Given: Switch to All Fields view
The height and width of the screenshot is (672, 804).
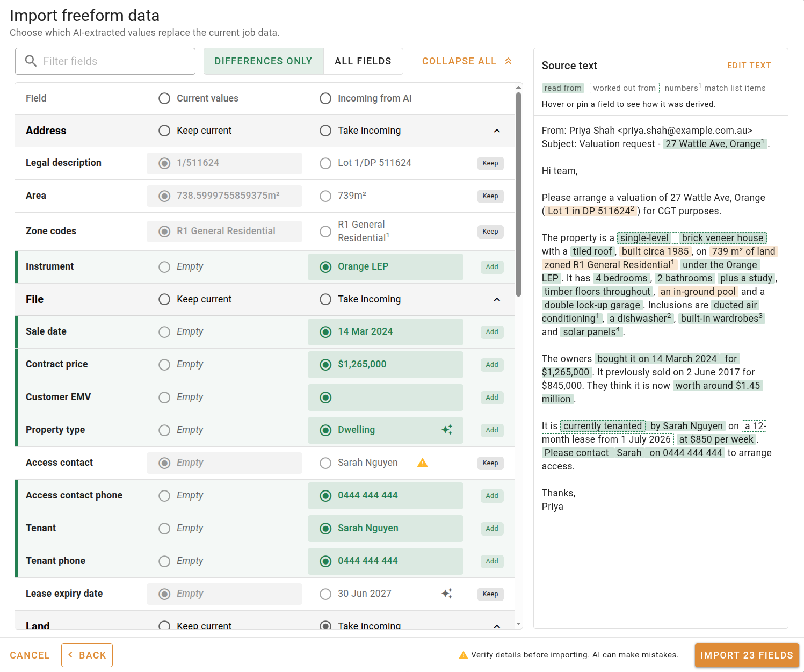Looking at the screenshot, I should (x=363, y=61).
